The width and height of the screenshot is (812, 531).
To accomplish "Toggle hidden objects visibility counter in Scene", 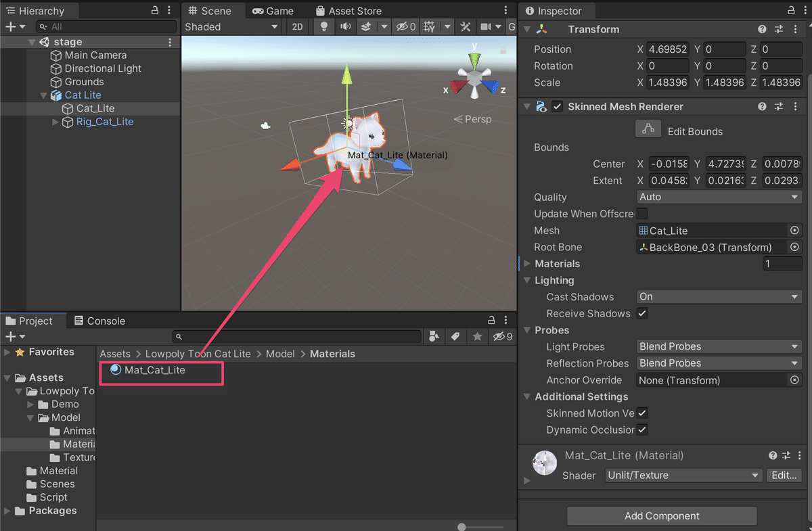I will 406,27.
